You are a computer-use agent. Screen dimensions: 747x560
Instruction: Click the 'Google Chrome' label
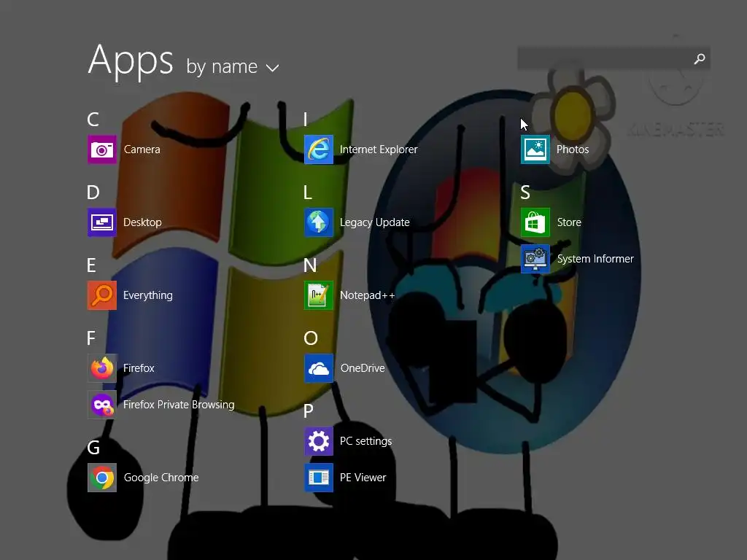(161, 478)
